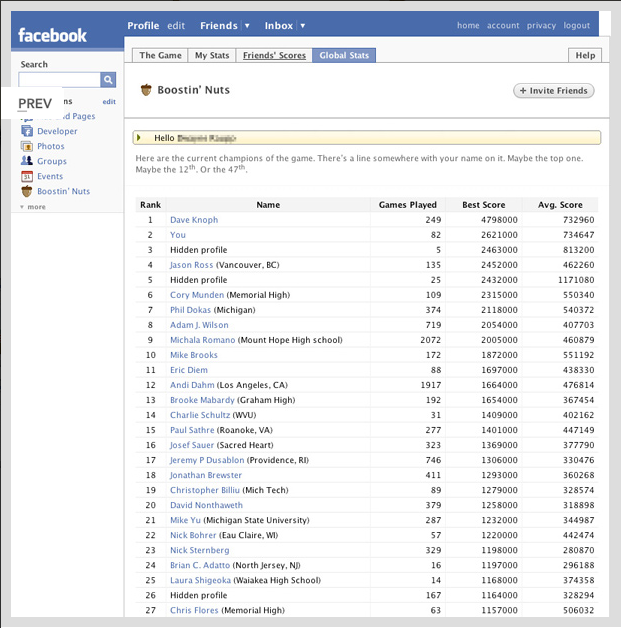Open Christopher Billiu profile link
Screen dimensions: 621x628
tap(205, 490)
